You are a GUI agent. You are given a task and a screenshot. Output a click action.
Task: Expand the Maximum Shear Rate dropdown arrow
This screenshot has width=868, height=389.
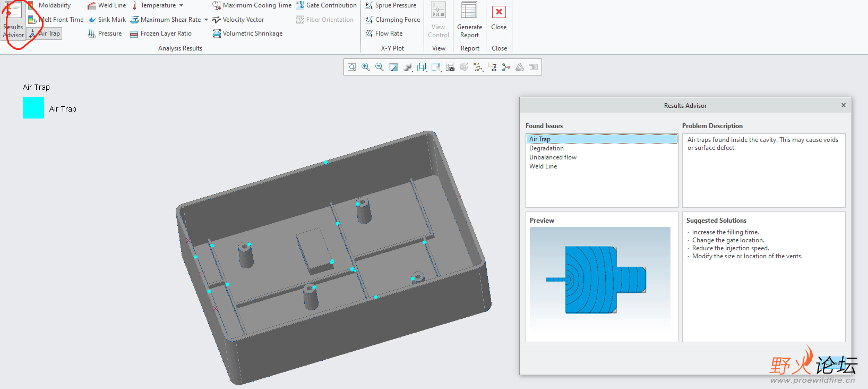click(206, 20)
